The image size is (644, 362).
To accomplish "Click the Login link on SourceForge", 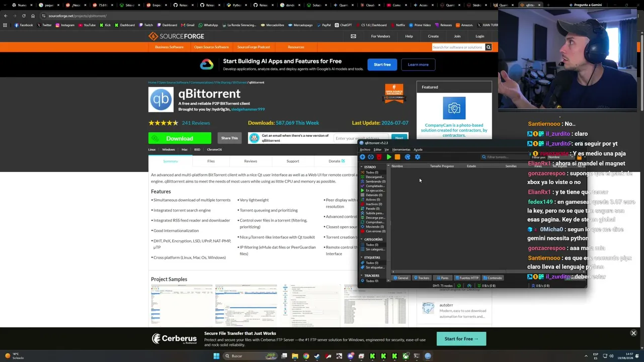I will point(480,36).
